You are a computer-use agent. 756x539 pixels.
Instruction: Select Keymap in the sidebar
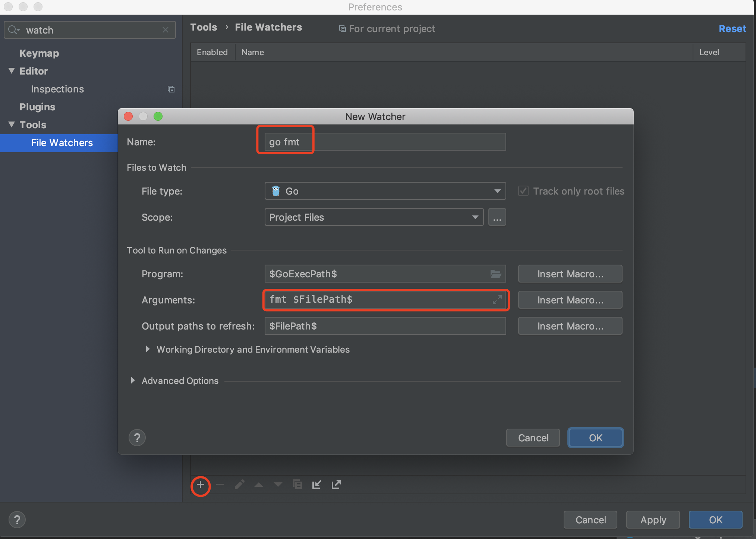pyautogui.click(x=39, y=53)
